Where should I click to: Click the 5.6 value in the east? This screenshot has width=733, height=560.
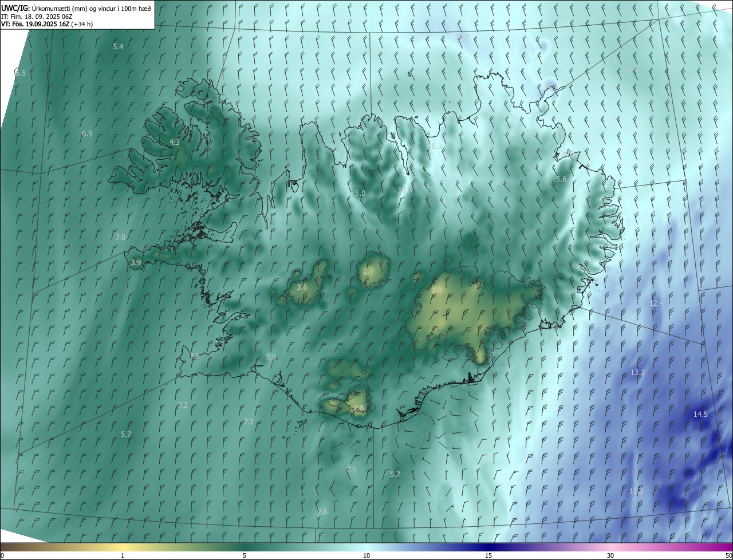point(561,179)
